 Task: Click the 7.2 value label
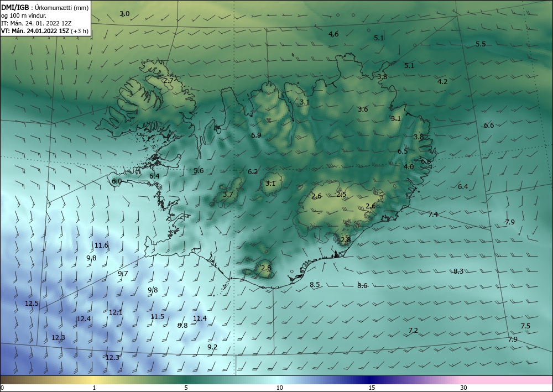pyautogui.click(x=413, y=330)
